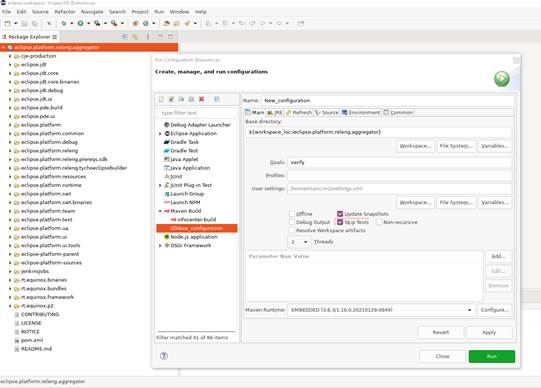The height and width of the screenshot is (388, 541).
Task: Toggle the Skip Tests checkbox
Action: [340, 222]
